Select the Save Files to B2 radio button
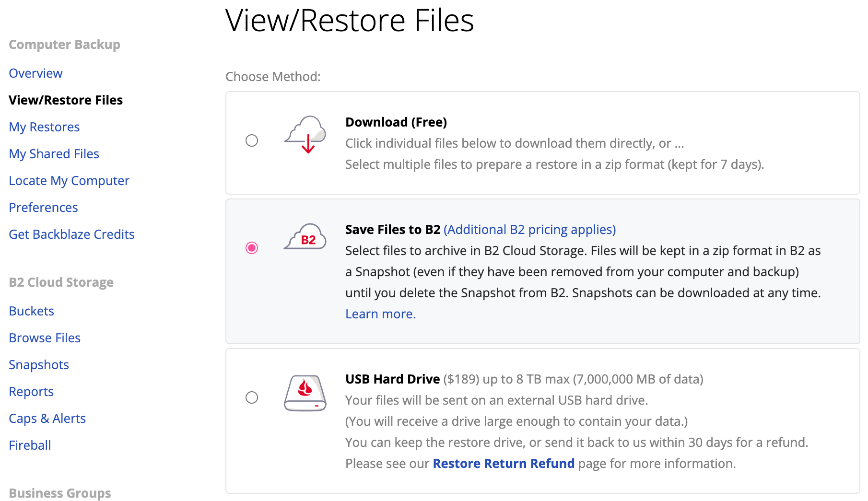Image resolution: width=868 pixels, height=501 pixels. pyautogui.click(x=252, y=248)
